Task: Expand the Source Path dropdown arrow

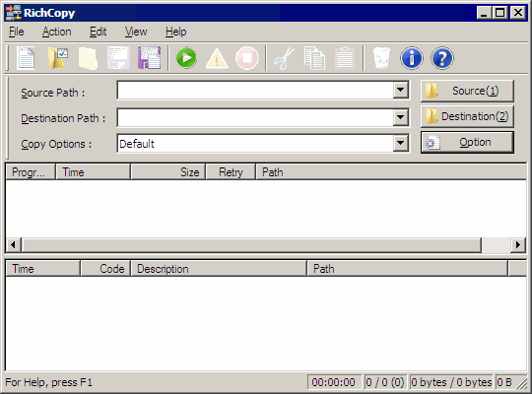Action: [x=401, y=91]
